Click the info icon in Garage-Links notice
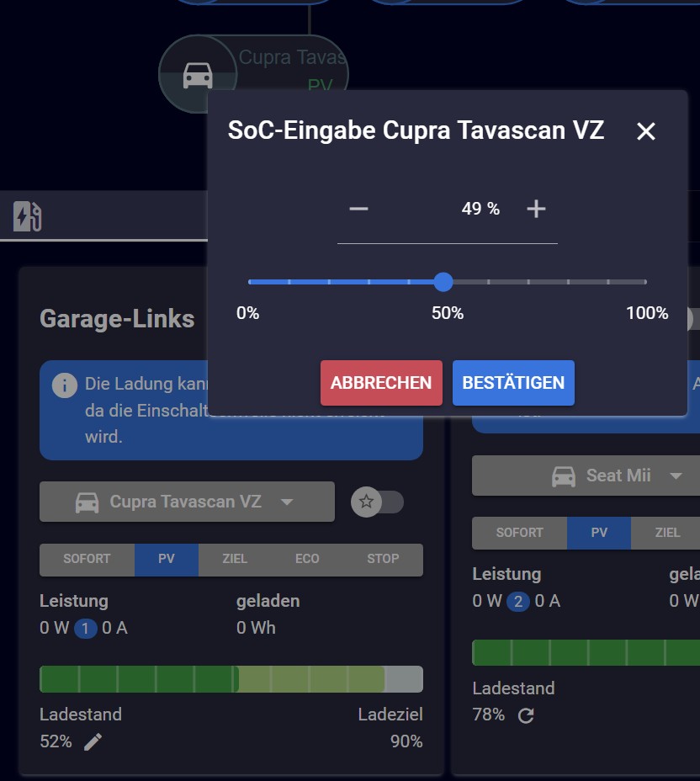This screenshot has height=781, width=700. [65, 385]
